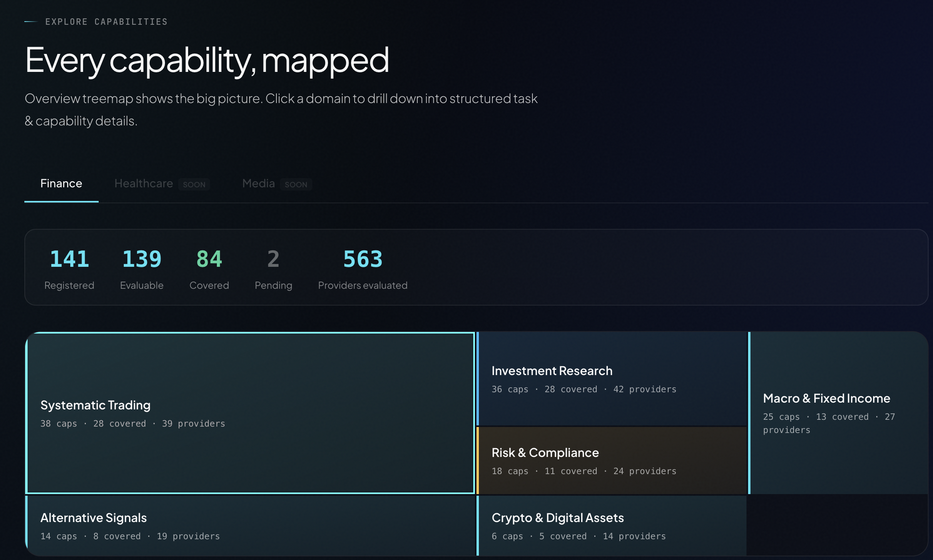
Task: Open the Healthcare tab
Action: click(143, 183)
